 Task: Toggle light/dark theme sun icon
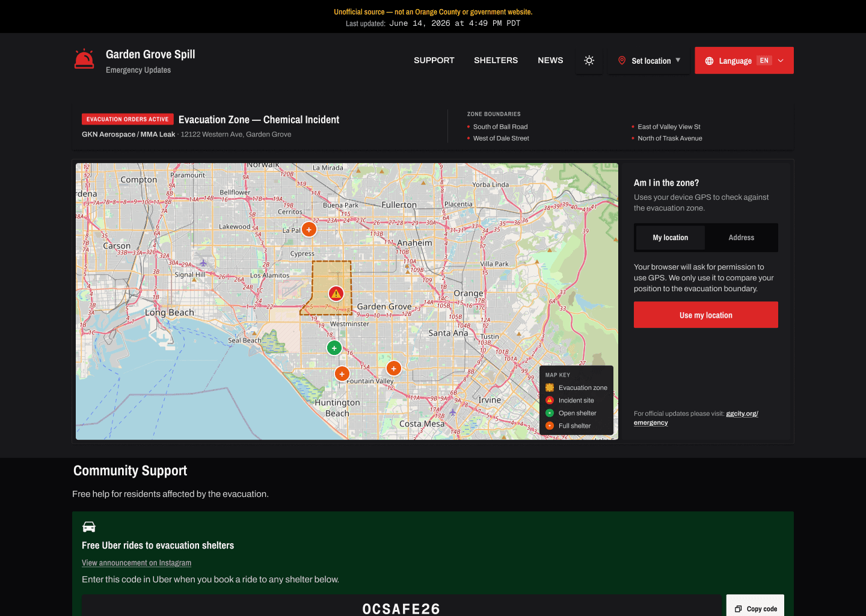coord(589,60)
